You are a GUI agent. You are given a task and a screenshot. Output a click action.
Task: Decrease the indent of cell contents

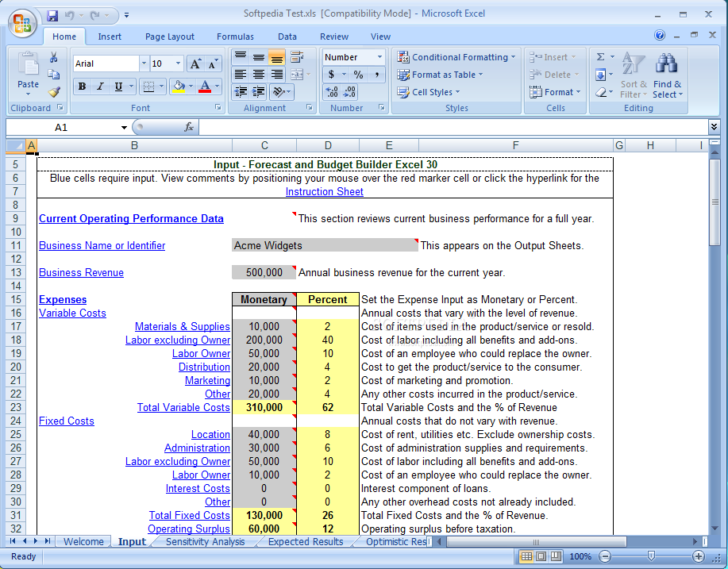(x=241, y=92)
